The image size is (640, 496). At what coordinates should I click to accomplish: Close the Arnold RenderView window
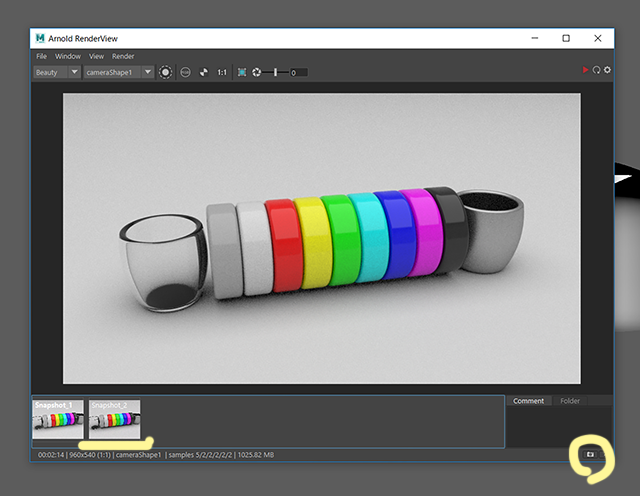(x=598, y=38)
